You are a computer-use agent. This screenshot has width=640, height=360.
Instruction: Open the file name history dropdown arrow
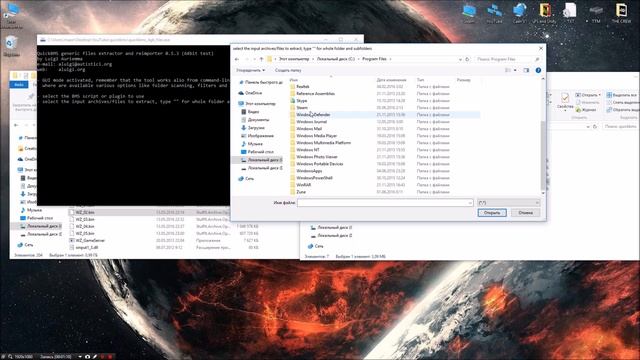(x=470, y=203)
